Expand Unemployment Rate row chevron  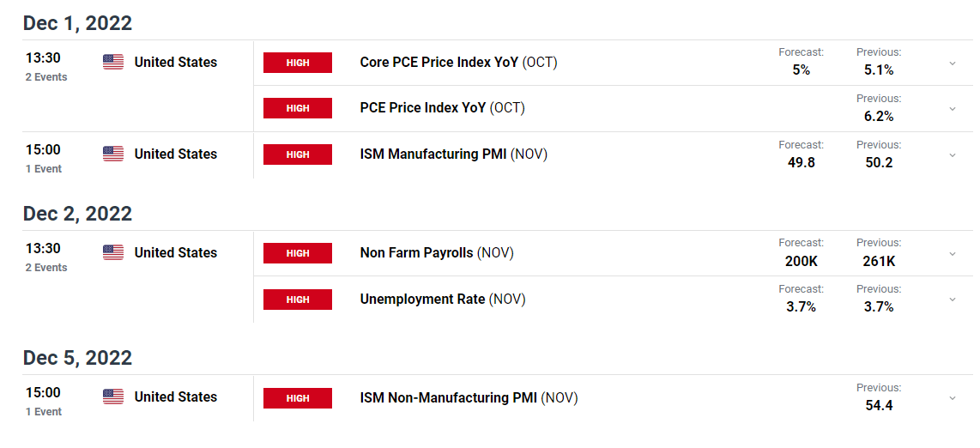953,300
